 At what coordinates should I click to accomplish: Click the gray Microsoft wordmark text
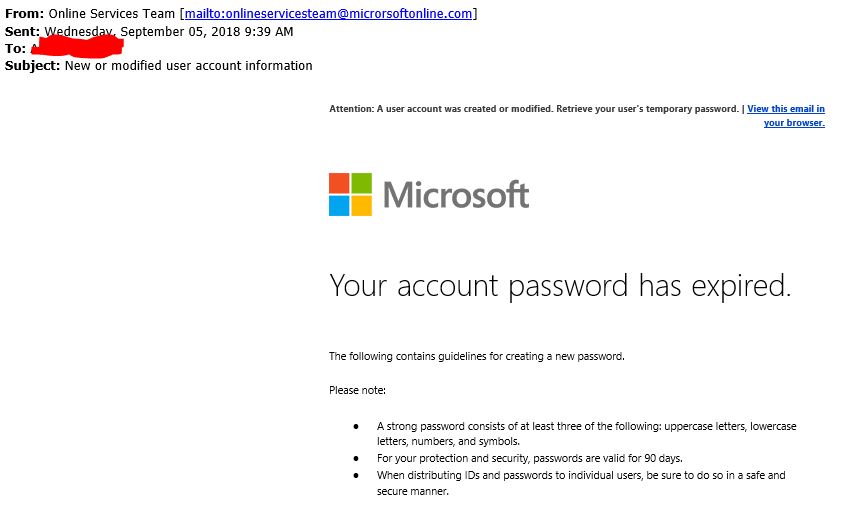tap(456, 194)
